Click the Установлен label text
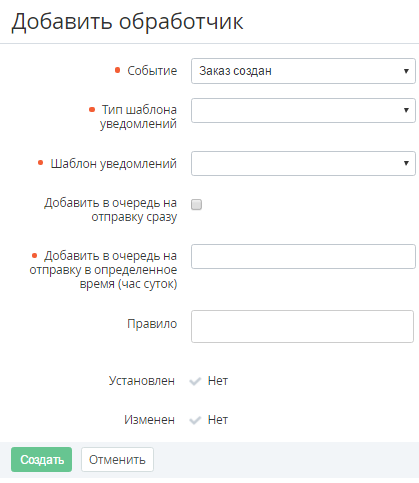 pos(142,381)
